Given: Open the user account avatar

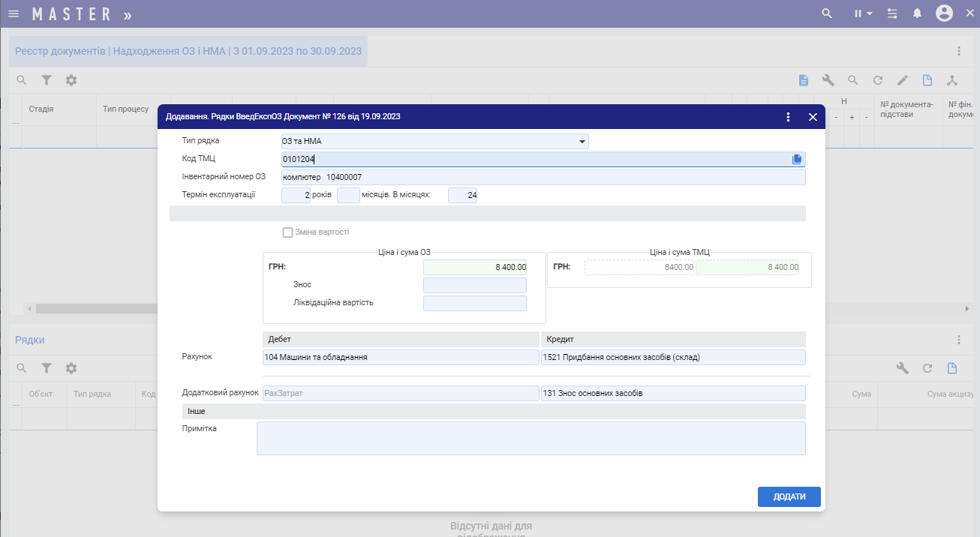Looking at the screenshot, I should (x=944, y=13).
